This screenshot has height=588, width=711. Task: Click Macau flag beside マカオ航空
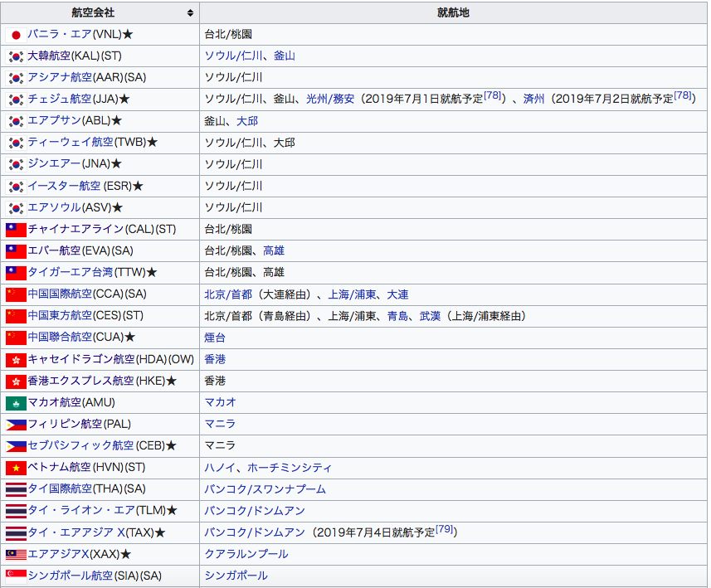16,403
